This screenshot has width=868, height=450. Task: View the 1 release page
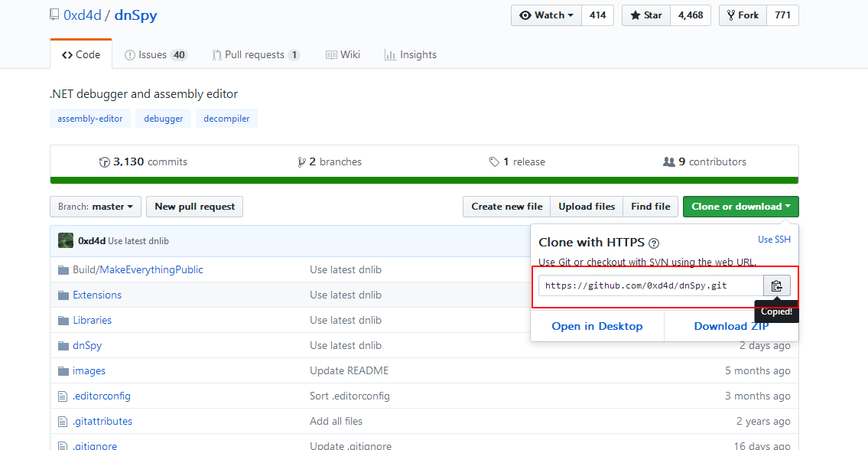click(x=517, y=161)
